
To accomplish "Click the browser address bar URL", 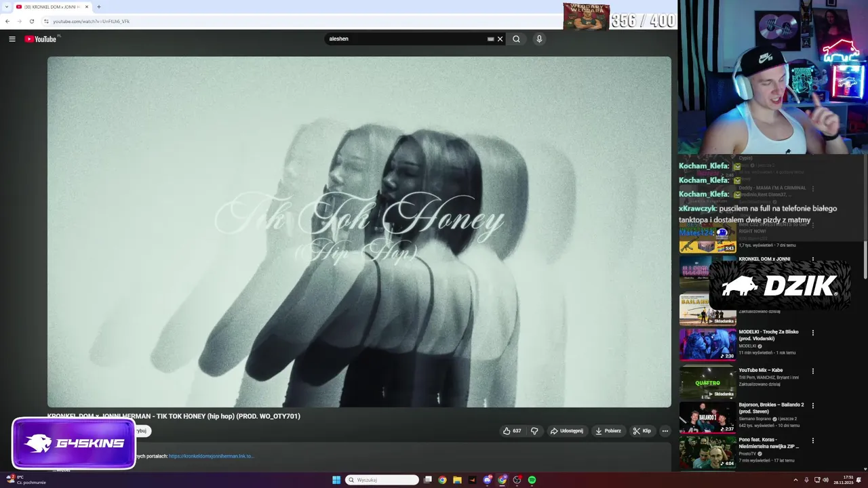I will point(91,21).
